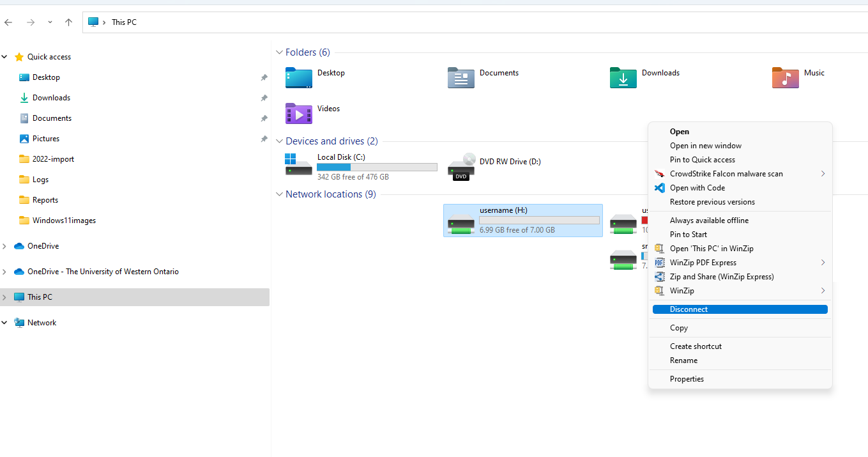Open WinZip PDF Express submenu
The image size is (868, 457).
point(740,263)
